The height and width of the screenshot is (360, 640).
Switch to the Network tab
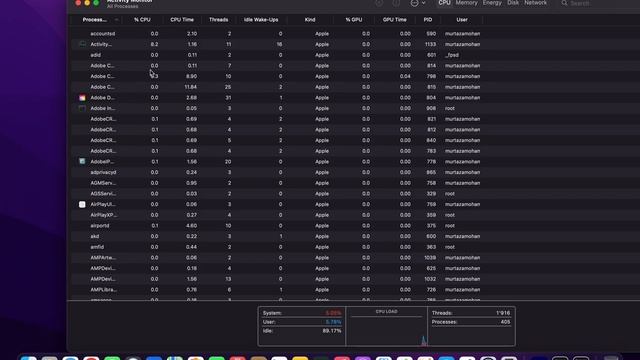point(535,3)
